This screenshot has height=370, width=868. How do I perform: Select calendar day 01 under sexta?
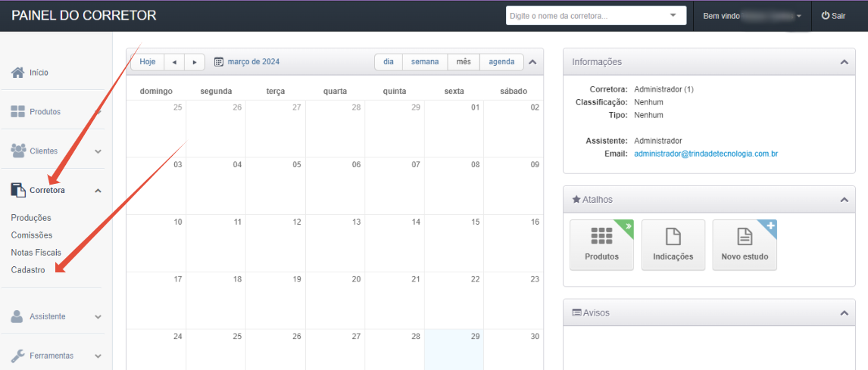(x=454, y=129)
